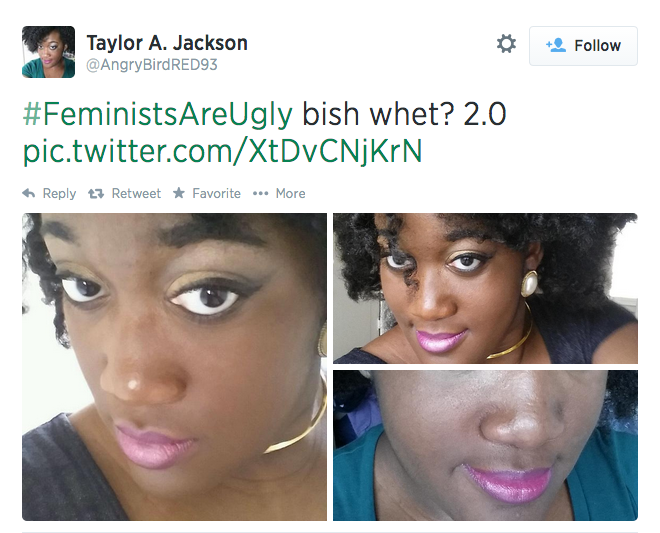Click the reply arrow icon
This screenshot has width=660, height=533.
(x=29, y=193)
